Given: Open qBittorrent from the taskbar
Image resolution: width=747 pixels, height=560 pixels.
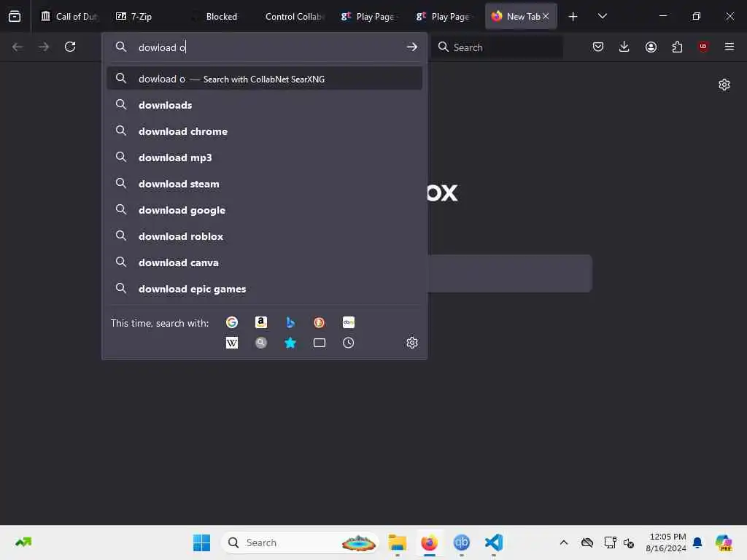Looking at the screenshot, I should click(461, 542).
